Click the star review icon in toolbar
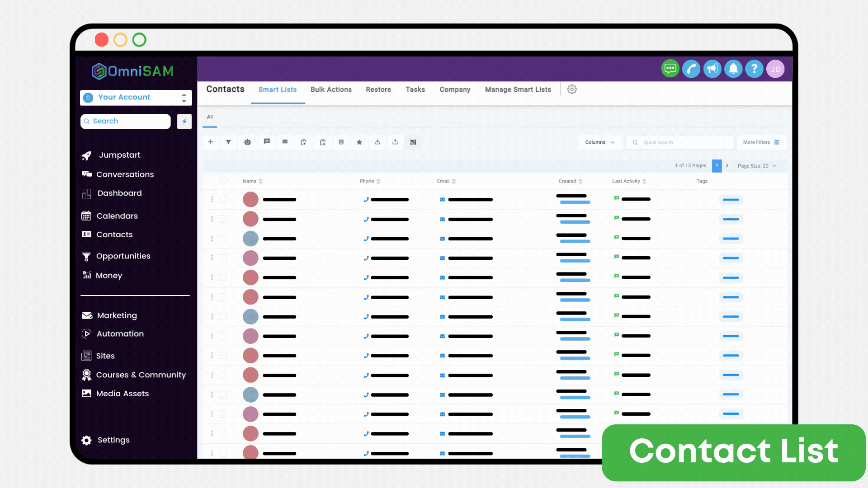This screenshot has width=868, height=488. point(359,142)
